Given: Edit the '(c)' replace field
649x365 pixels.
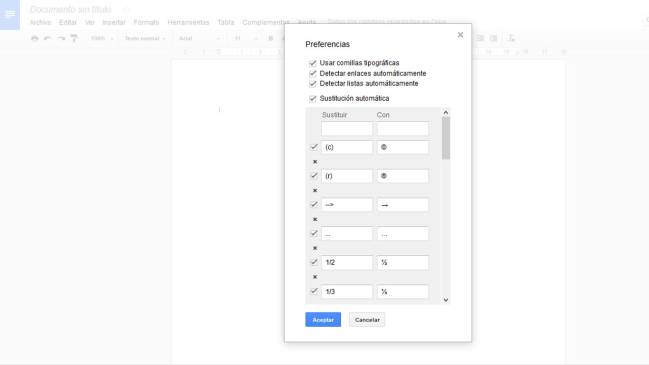Looking at the screenshot, I should 347,147.
